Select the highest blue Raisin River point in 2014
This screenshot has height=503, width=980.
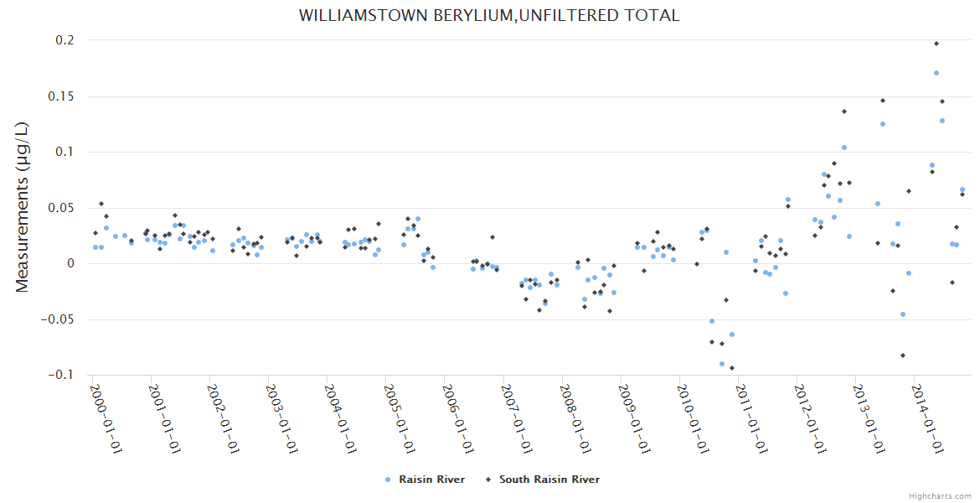(936, 73)
